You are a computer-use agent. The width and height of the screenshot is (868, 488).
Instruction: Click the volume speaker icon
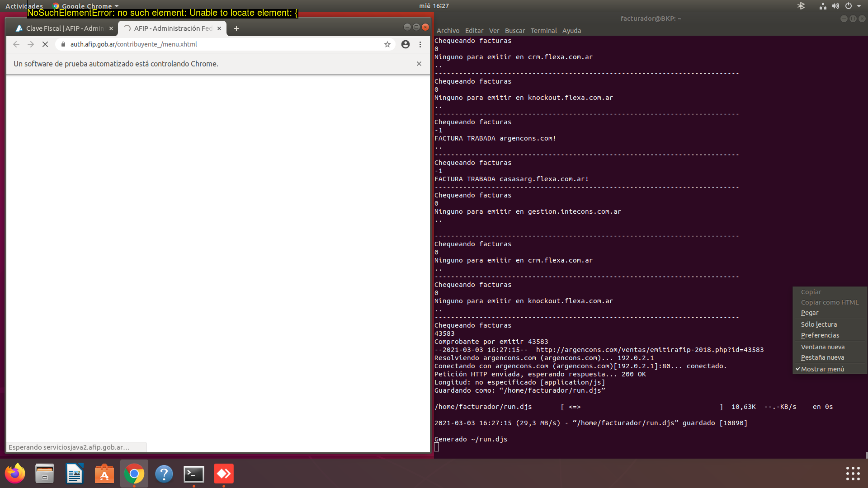(835, 6)
